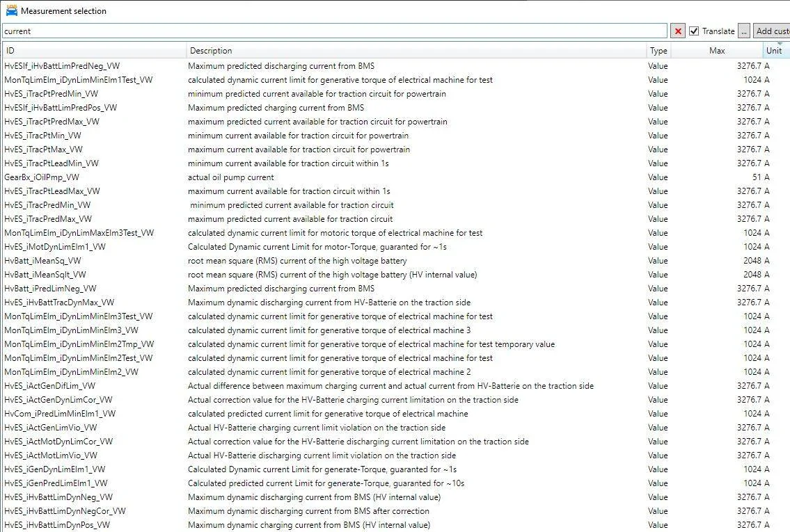Viewport: 790px width, 532px height.
Task: Select row HvES_iActGenDifLim_VW
Action: pyautogui.click(x=395, y=386)
